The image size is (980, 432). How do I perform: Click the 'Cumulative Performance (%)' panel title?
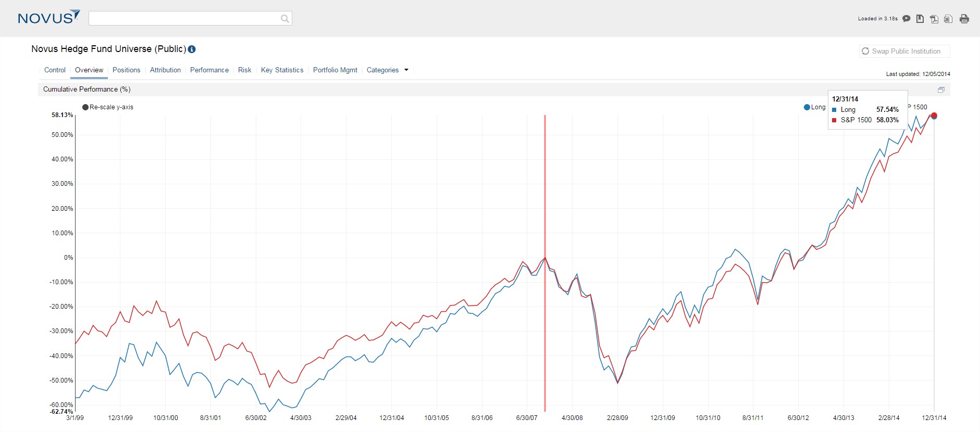tap(87, 90)
